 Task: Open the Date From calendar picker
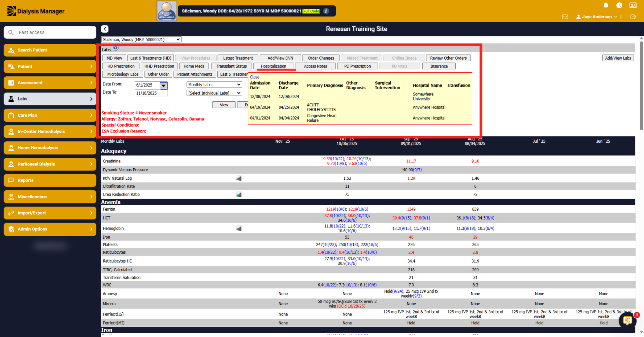pos(164,86)
